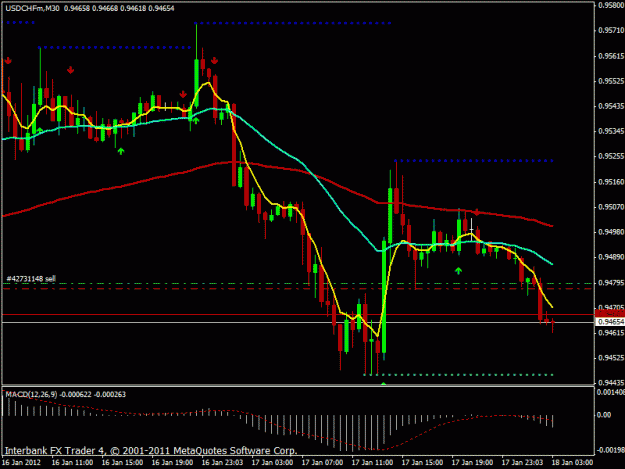The width and height of the screenshot is (625, 469).
Task: Click the USDCHFm,M30 chart title text
Action: pyautogui.click(x=32, y=8)
